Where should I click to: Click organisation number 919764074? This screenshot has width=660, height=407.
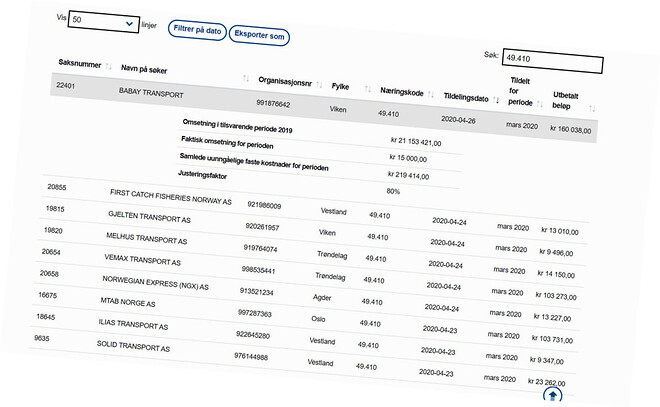point(260,248)
